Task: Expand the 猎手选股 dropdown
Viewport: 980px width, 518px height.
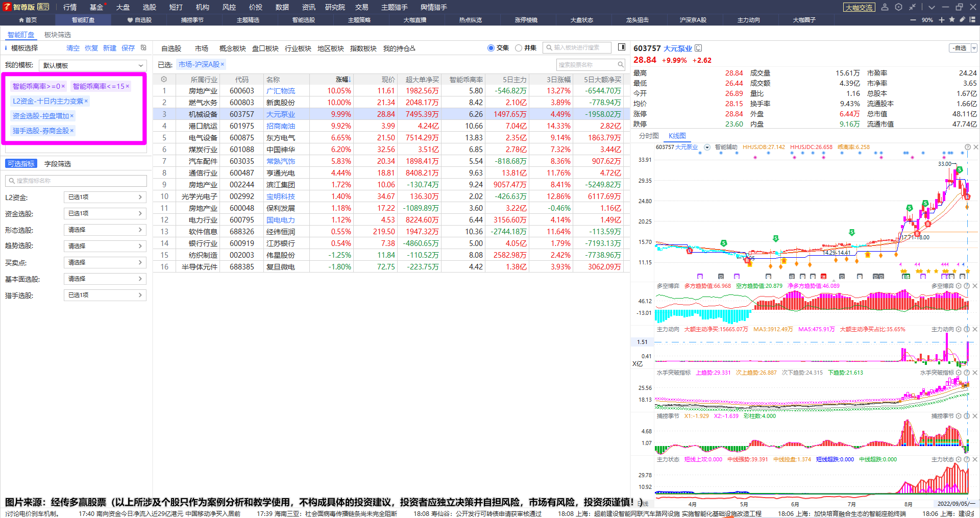Action: 105,295
